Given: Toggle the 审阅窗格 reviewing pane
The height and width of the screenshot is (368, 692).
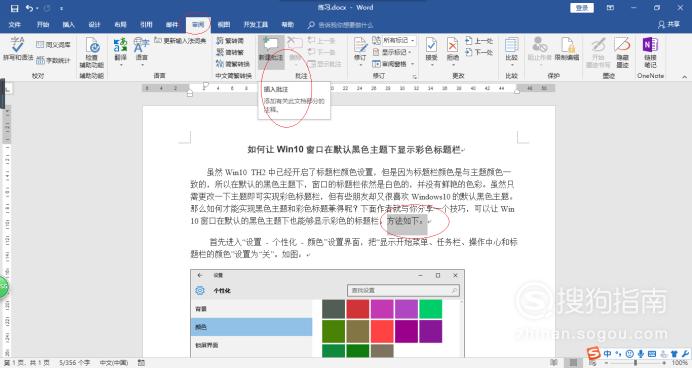Looking at the screenshot, I should click(x=393, y=64).
